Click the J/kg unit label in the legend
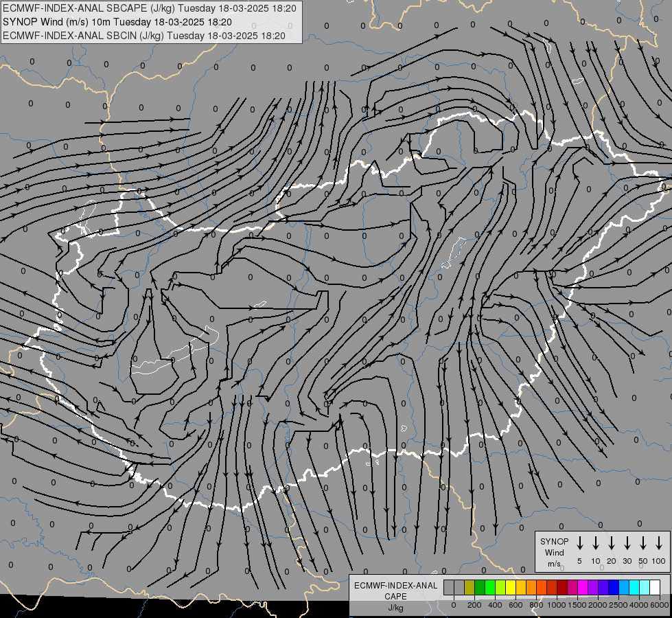 [395, 608]
